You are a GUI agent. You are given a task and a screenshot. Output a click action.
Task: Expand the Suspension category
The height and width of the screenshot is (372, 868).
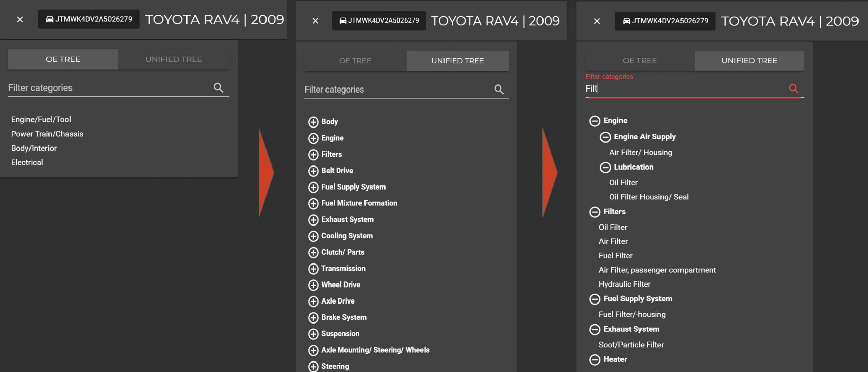click(x=313, y=334)
